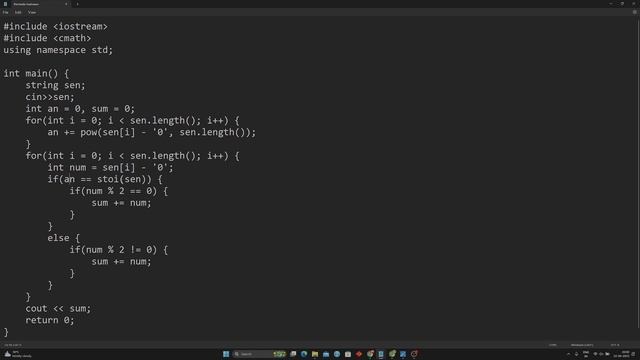Open the network icon in system tray
Viewport: 640px width, 360px height.
coord(595,354)
